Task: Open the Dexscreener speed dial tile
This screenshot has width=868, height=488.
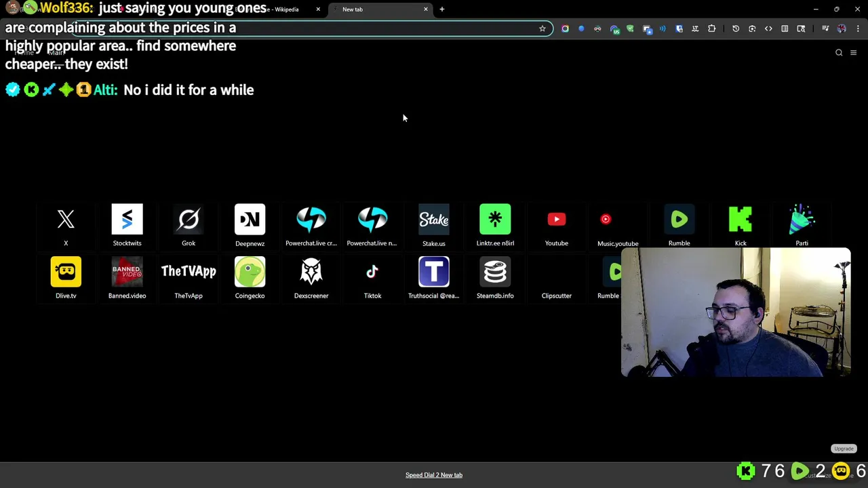Action: point(311,278)
